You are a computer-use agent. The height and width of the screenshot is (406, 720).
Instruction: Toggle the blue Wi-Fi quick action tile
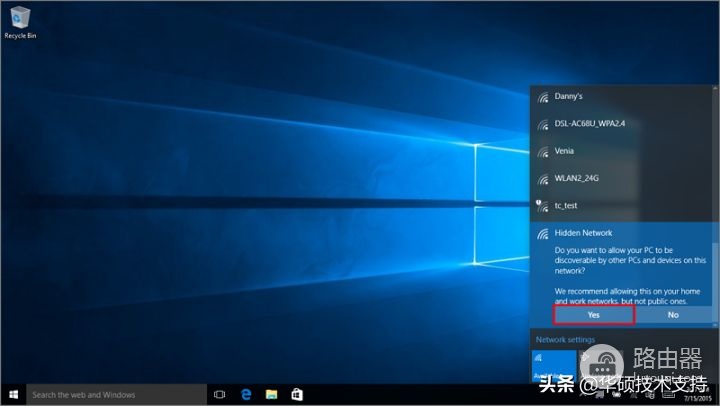coord(554,366)
